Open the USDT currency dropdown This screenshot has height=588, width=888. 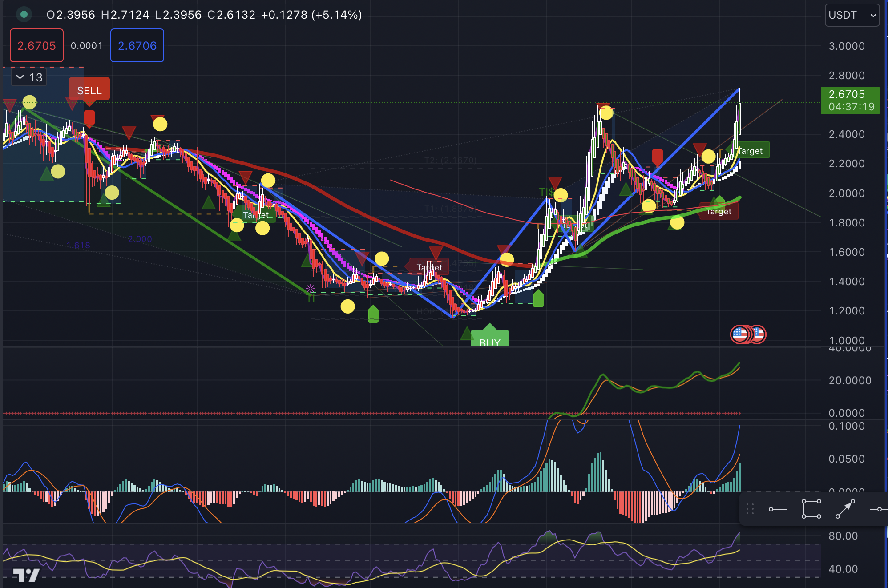coord(852,15)
